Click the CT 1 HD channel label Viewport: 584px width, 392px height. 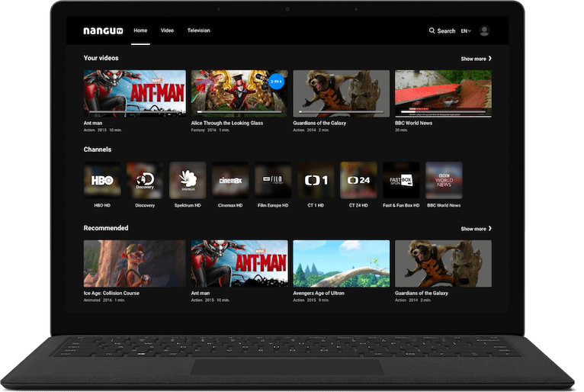[x=316, y=205]
